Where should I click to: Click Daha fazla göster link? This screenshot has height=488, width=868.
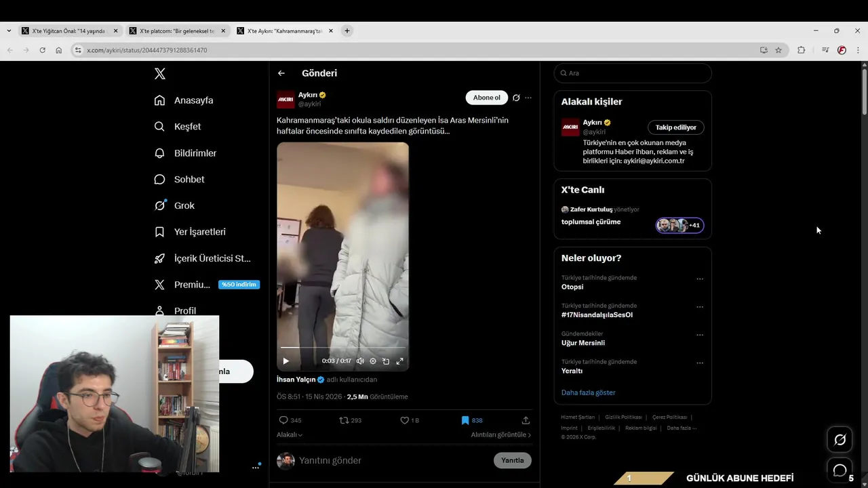(589, 392)
